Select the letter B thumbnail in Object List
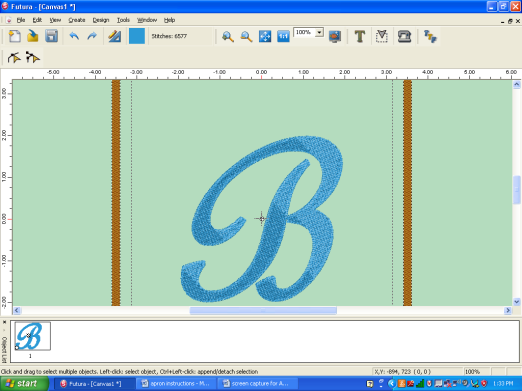522x391 pixels. tap(32, 336)
